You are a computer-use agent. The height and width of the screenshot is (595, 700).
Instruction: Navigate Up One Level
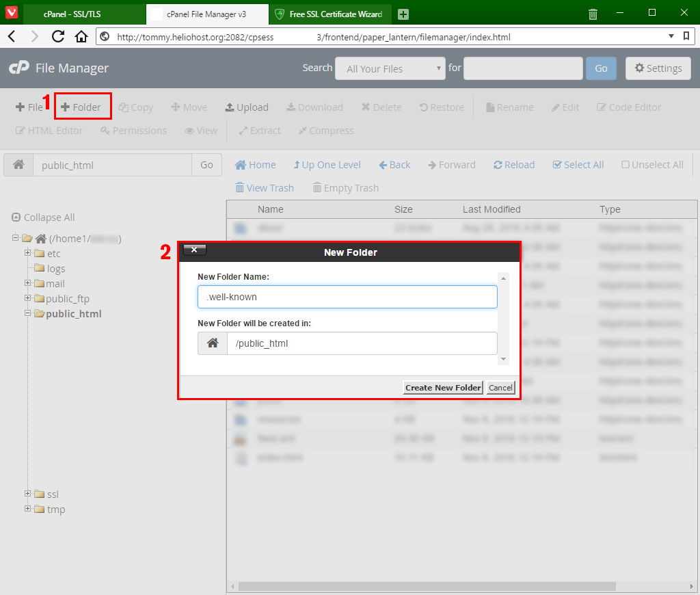point(327,165)
